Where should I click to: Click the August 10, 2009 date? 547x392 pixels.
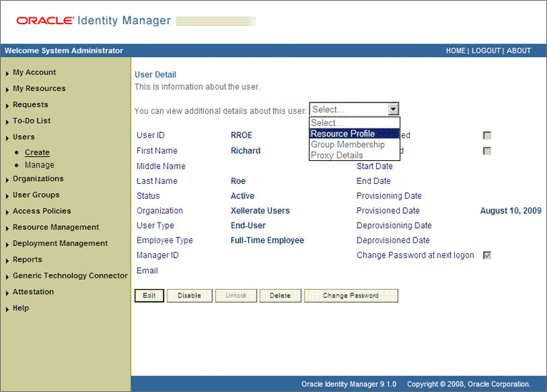pos(511,211)
